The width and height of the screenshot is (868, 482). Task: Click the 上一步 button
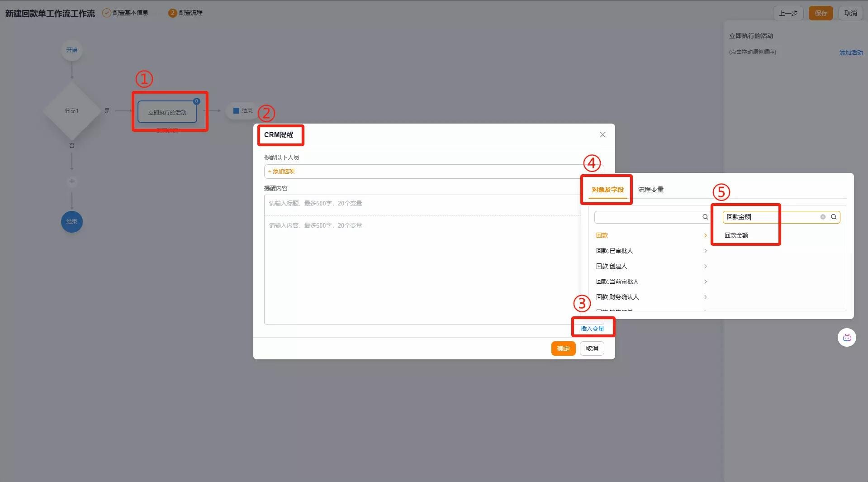coord(788,13)
